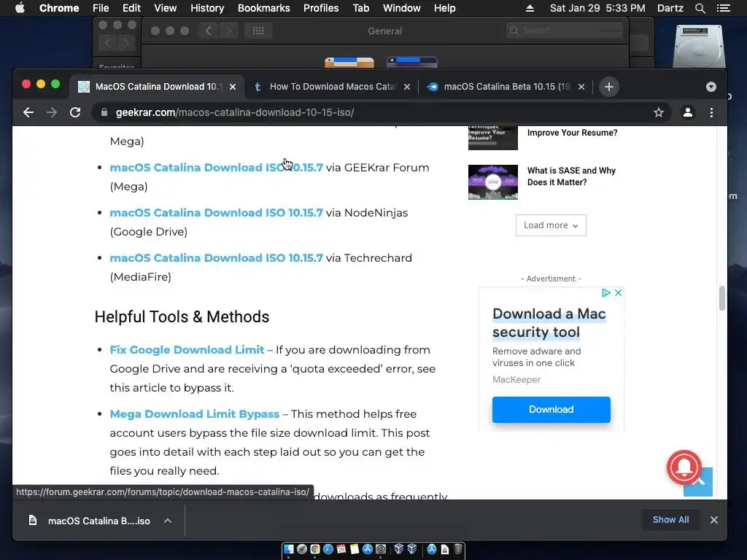The height and width of the screenshot is (560, 747).
Task: Close the downloads bar
Action: tap(713, 520)
